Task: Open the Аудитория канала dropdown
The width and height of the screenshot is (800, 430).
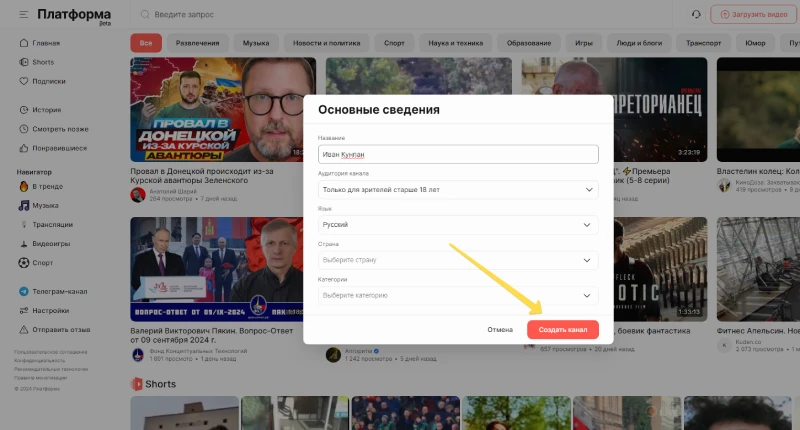Action: [458, 189]
